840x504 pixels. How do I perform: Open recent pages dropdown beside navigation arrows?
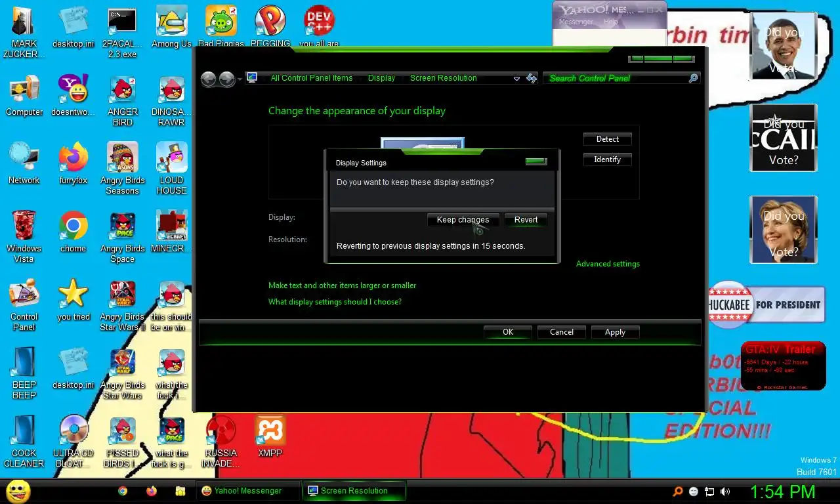click(x=240, y=79)
